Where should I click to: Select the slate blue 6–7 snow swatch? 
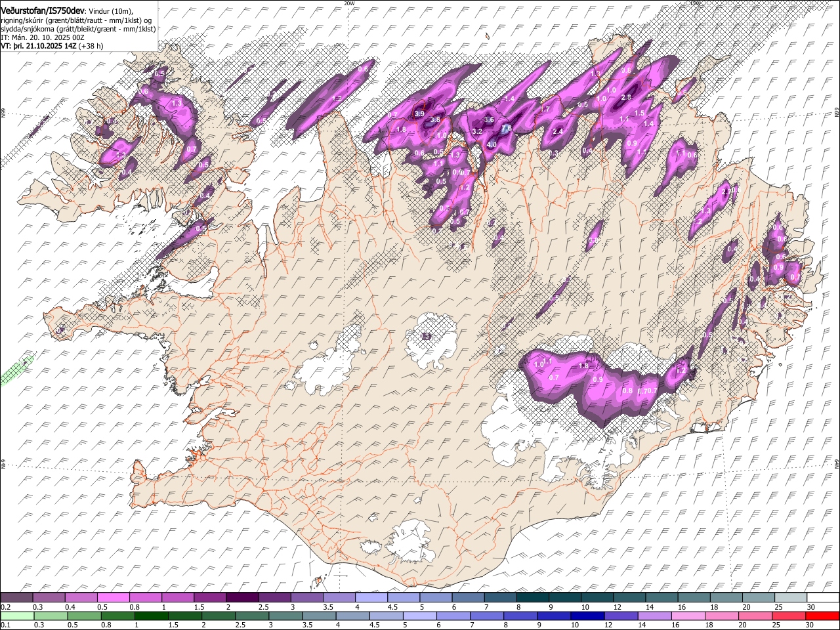click(x=468, y=597)
